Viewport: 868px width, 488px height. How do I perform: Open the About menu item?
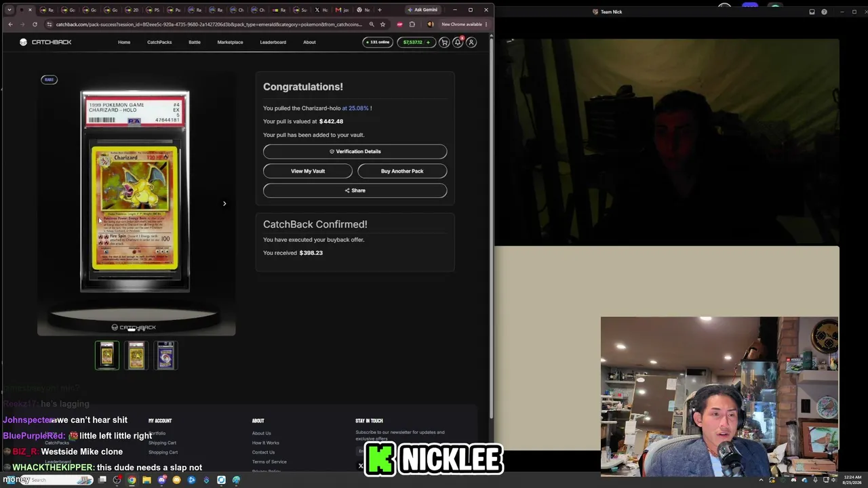pyautogui.click(x=309, y=42)
